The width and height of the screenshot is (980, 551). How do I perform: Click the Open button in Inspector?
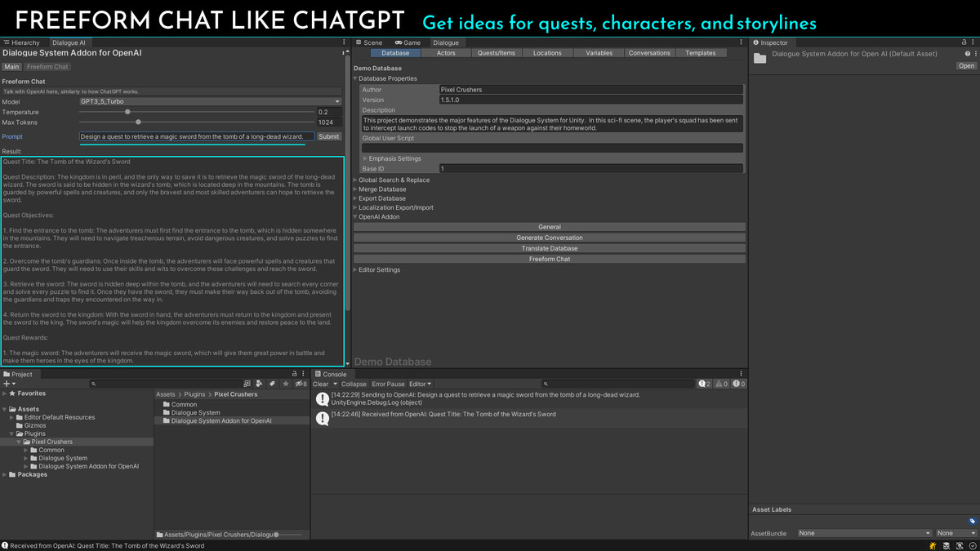click(967, 66)
